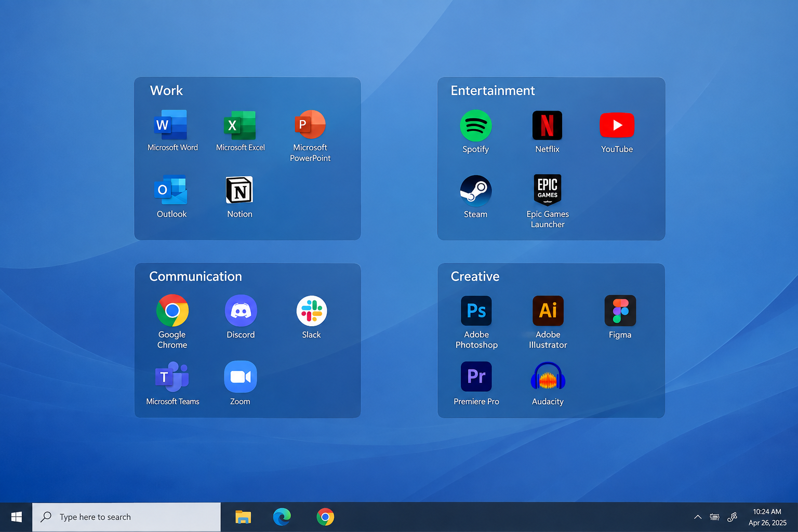Launch the Discord icon

click(x=241, y=311)
